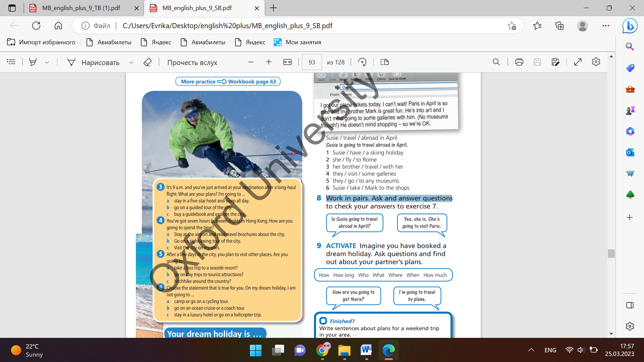This screenshot has width=644, height=362.
Task: Toggle the Edge sidebar panel visibility
Action: pos(630,305)
